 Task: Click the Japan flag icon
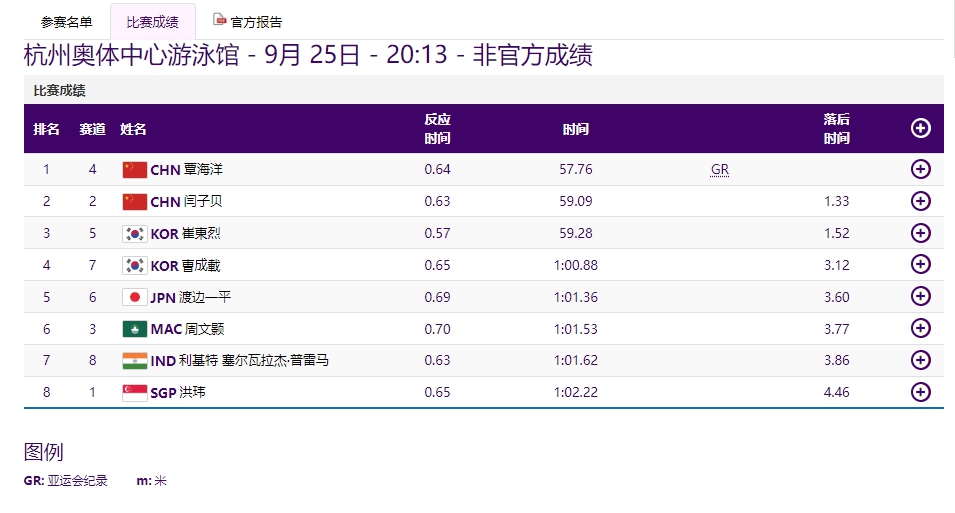click(134, 297)
